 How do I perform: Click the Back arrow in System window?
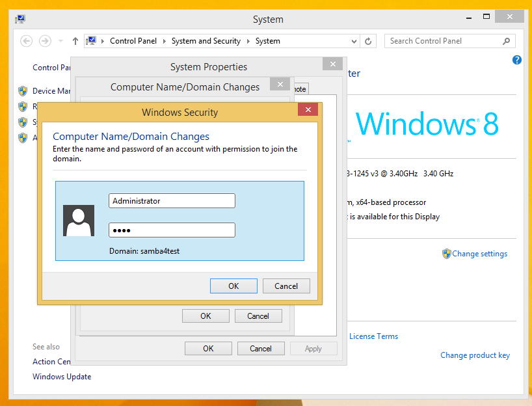(x=27, y=41)
